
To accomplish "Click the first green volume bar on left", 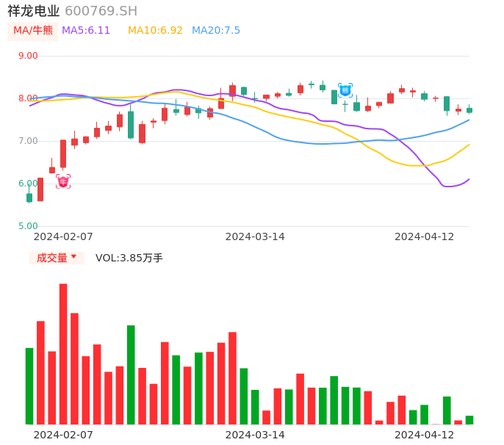I will pos(29,386).
